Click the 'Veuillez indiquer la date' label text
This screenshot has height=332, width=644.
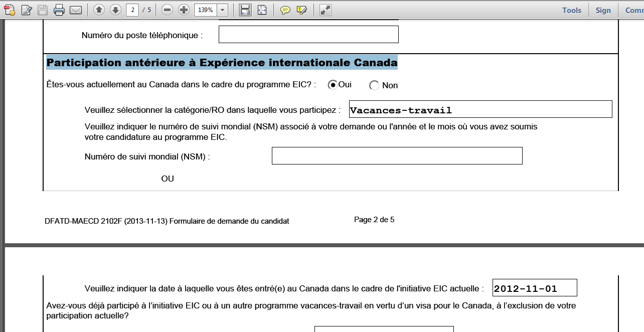point(284,288)
